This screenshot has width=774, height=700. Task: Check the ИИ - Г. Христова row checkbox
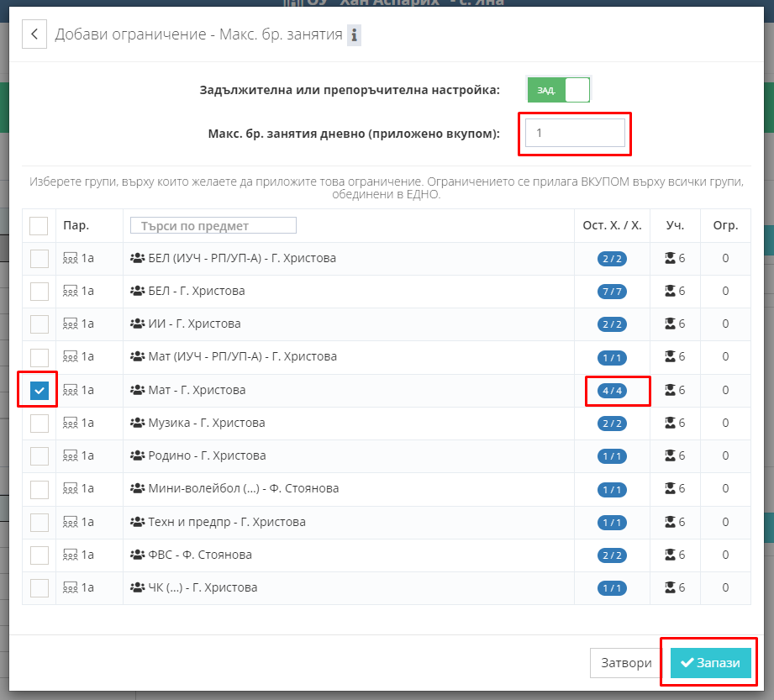pyautogui.click(x=39, y=324)
